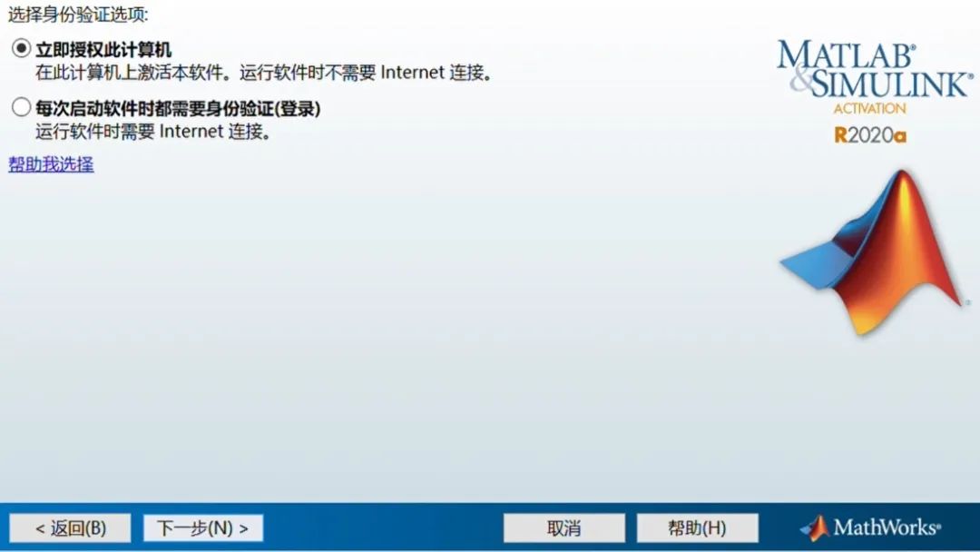Cancel activation with the '取消' button
Viewport: 980px width, 552px height.
tap(564, 528)
